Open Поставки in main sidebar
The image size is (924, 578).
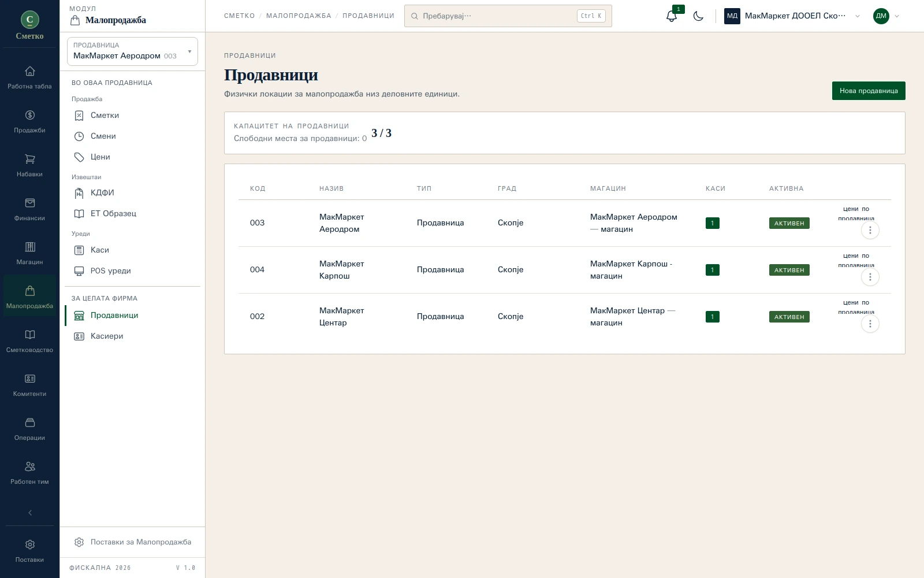[x=29, y=551]
